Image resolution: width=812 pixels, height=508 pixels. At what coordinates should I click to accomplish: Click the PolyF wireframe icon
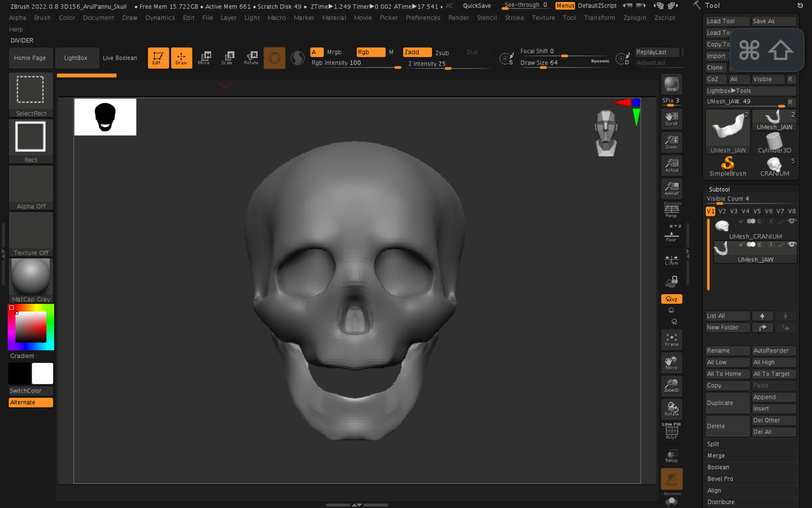click(x=671, y=432)
